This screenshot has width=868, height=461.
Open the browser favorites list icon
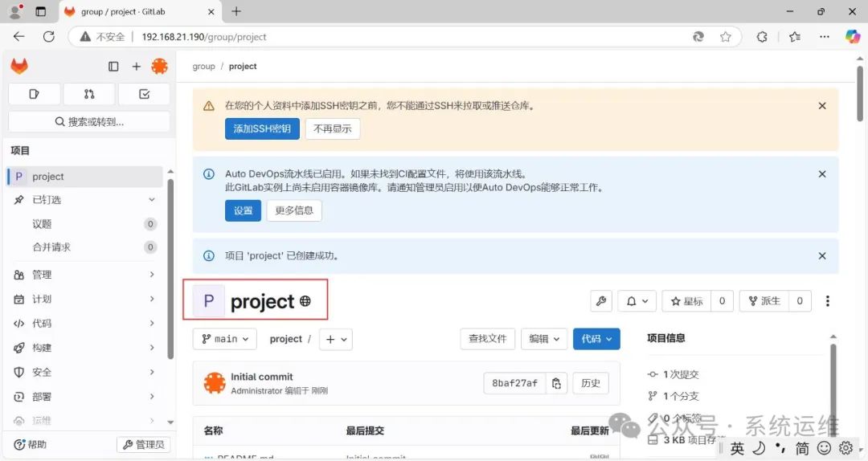[x=795, y=36]
